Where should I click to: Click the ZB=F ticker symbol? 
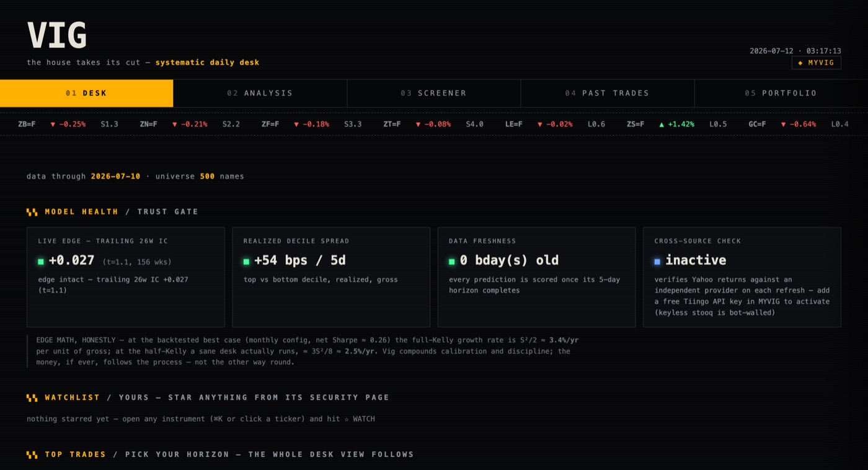[x=27, y=124]
